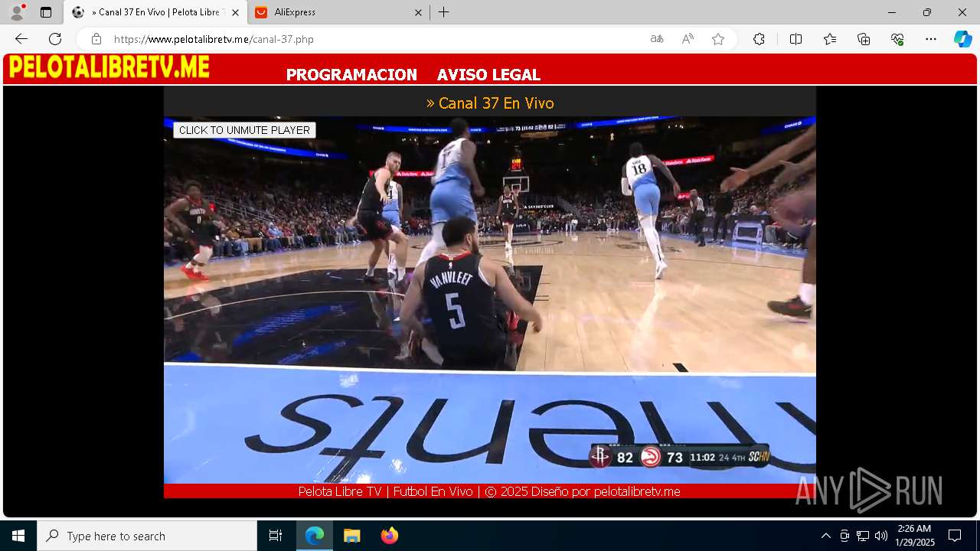Screen dimensions: 980x551
Task: Open the Collections panel
Action: [x=864, y=39]
